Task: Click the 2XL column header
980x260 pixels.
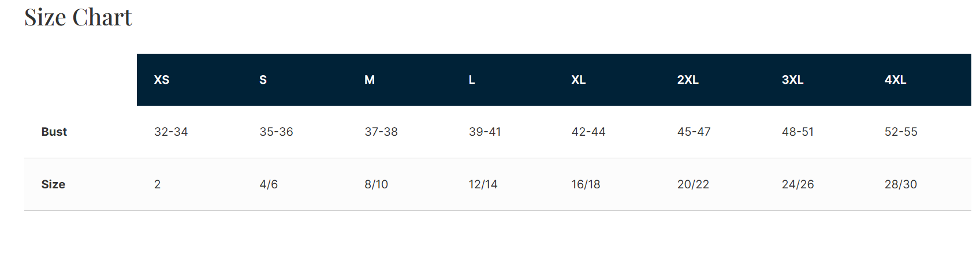Action: click(688, 80)
